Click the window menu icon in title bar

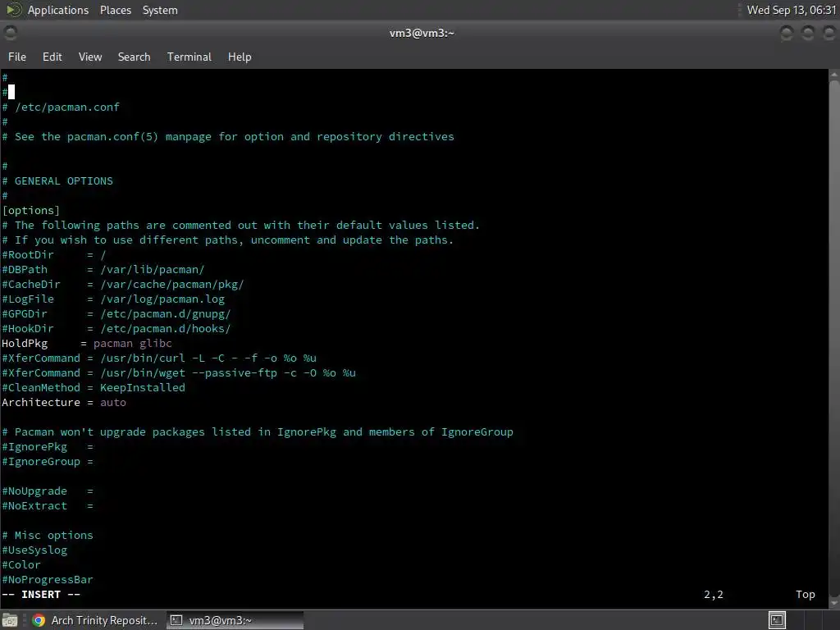tap(10, 33)
